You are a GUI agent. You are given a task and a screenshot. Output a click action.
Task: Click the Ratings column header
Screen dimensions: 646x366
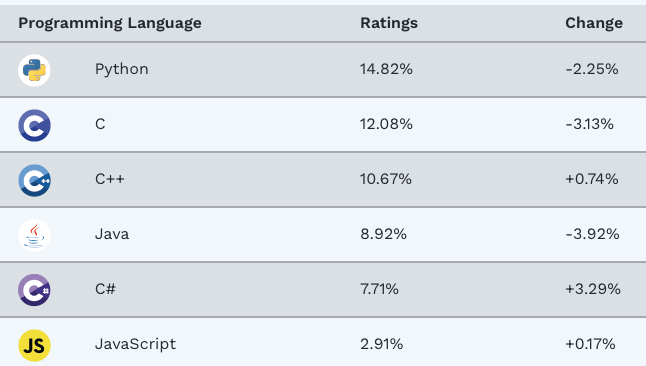(389, 23)
